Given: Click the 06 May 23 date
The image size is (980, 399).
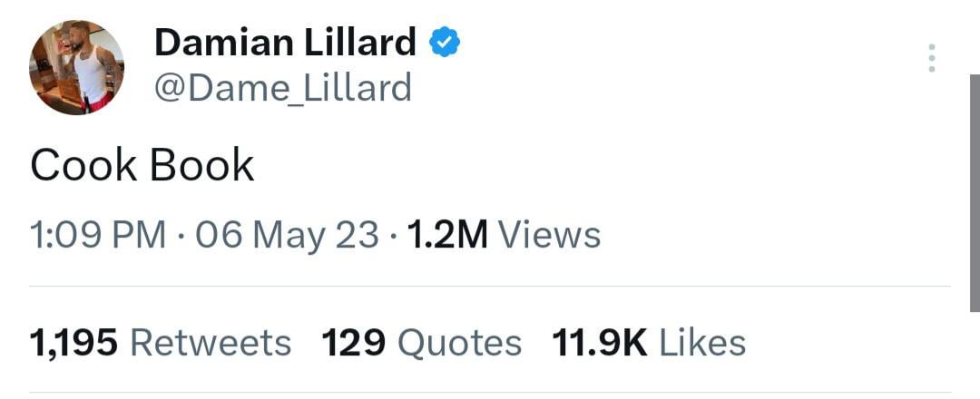Looking at the screenshot, I should pos(287,236).
